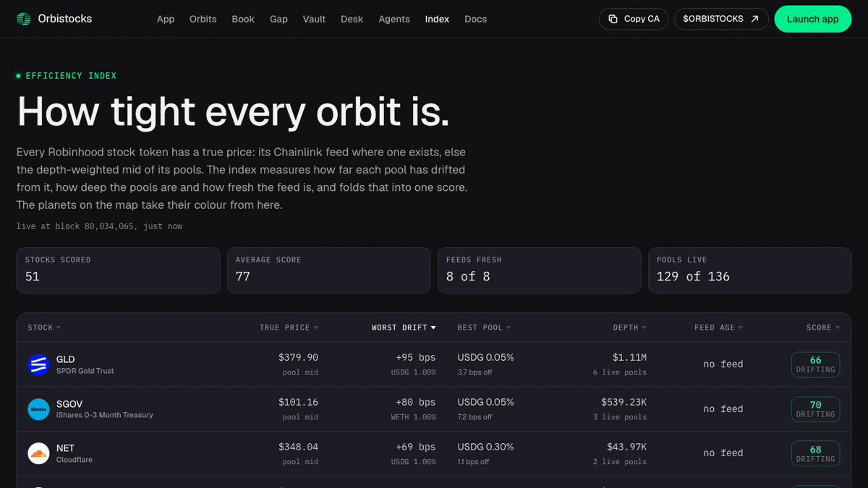Click the SGOV depth value $539.23K
The image size is (868, 488).
coord(624,402)
